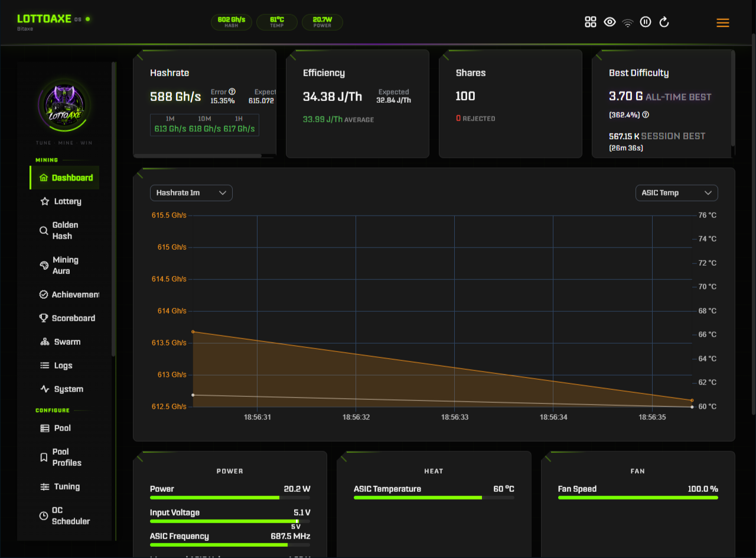
Task: Open the Pool Profiles page
Action: tap(65, 458)
